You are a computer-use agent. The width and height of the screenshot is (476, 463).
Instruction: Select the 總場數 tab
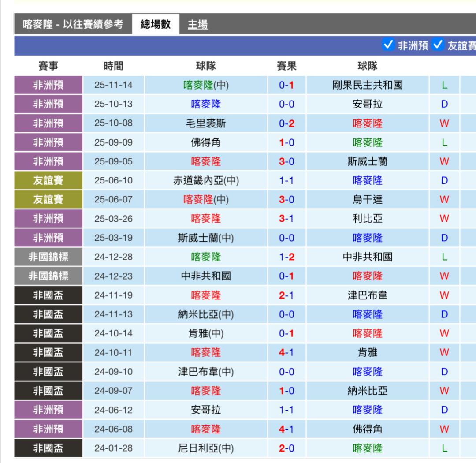[x=155, y=24]
